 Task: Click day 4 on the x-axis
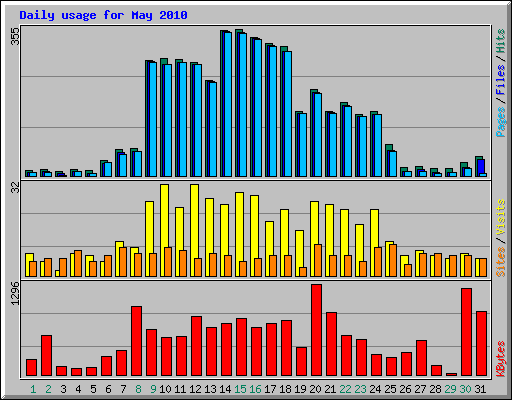78,389
